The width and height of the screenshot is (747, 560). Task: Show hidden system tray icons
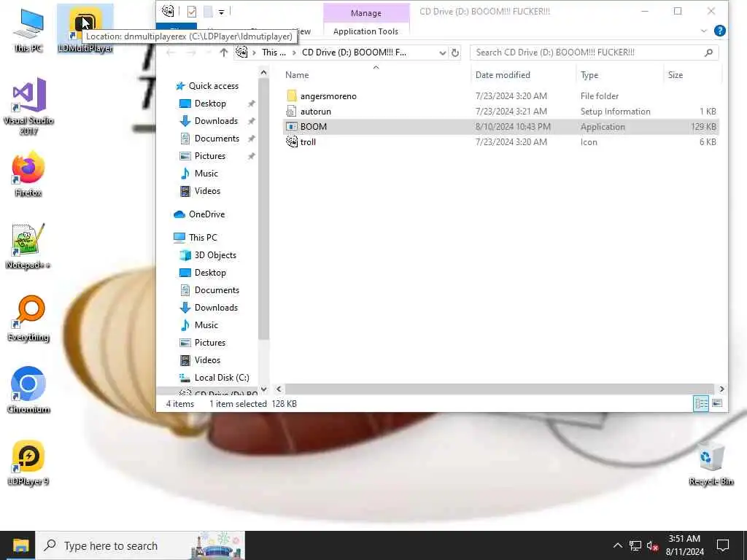click(617, 545)
